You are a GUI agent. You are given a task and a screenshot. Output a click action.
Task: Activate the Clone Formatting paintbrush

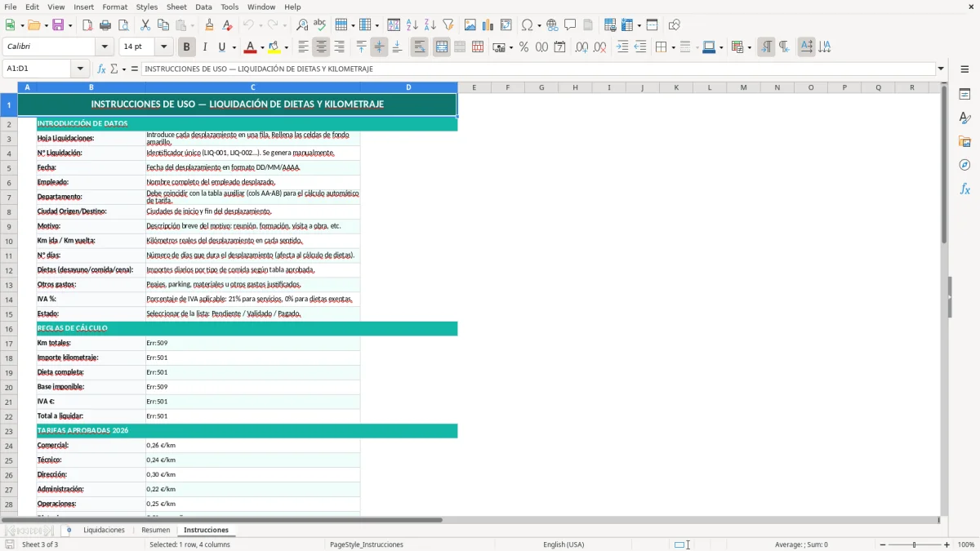click(x=209, y=25)
